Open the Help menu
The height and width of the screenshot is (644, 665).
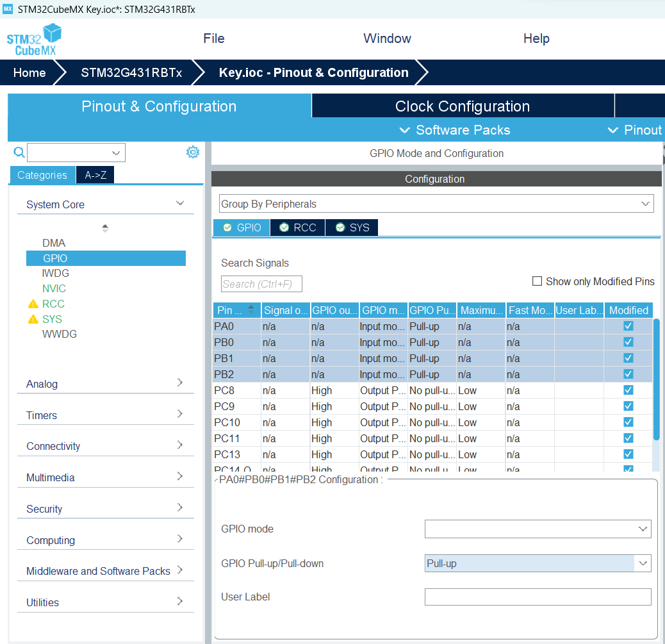[x=536, y=38]
